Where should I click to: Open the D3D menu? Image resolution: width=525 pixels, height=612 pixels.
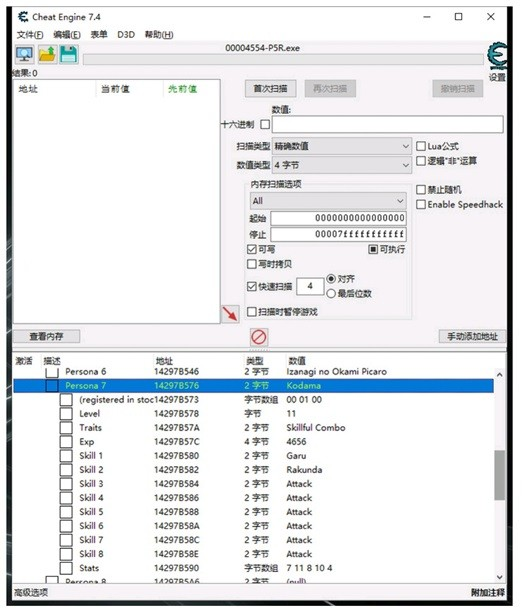point(126,35)
